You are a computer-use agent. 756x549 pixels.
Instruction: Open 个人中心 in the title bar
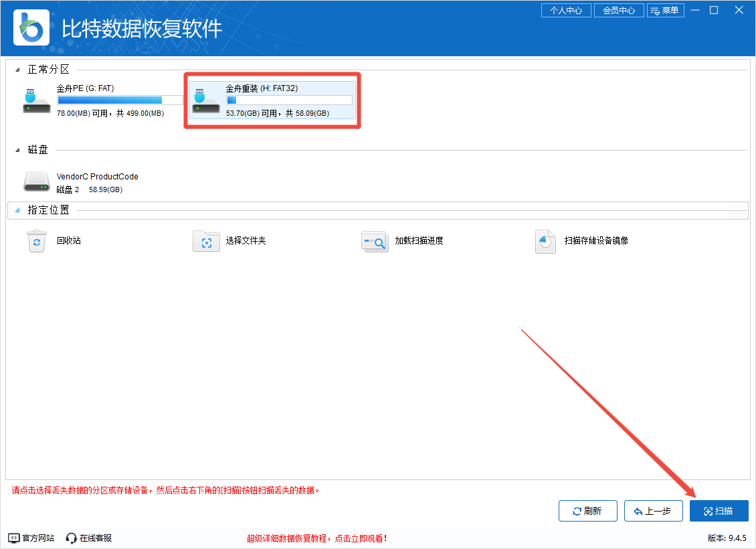point(566,11)
